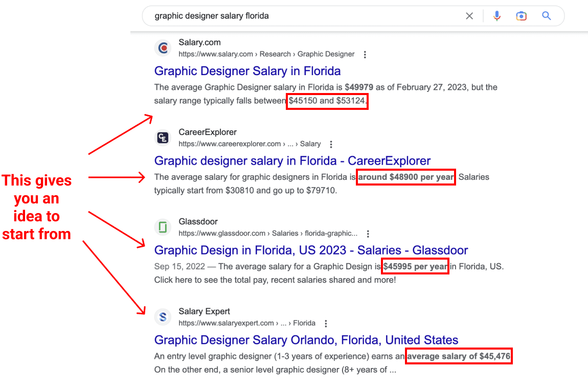Screen dimensions: 588x392
Task: Click the CareerExplorer site favicon
Action: 163,137
